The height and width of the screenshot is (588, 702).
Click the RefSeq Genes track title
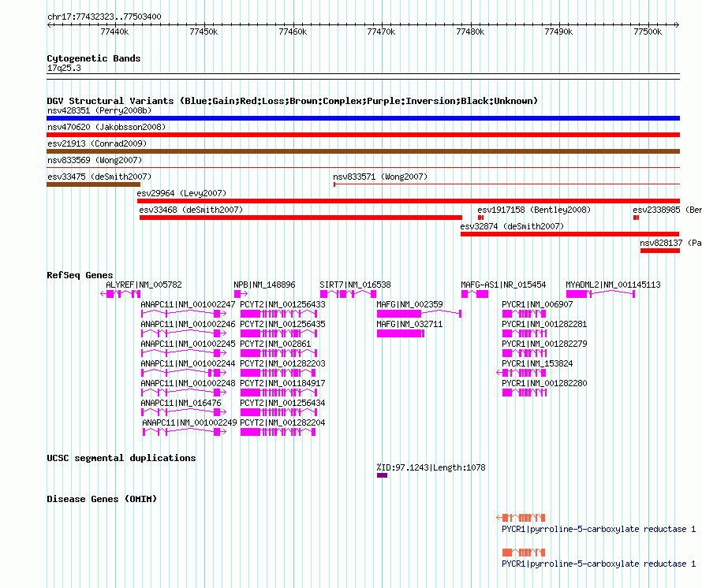tap(80, 275)
